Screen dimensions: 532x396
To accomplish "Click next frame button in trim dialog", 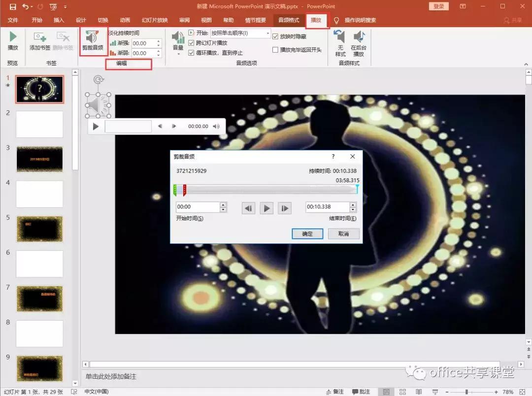I will tap(285, 208).
